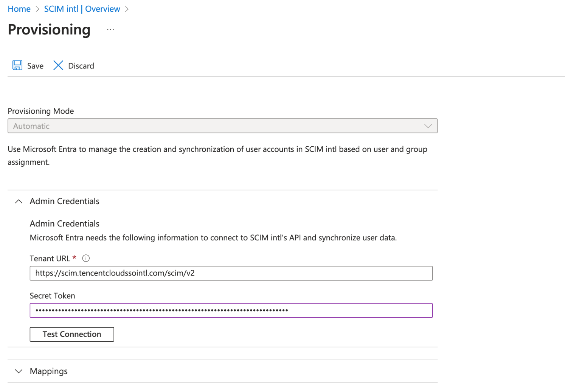The image size is (565, 392).
Task: Click inside the Secret Token field
Action: click(231, 310)
